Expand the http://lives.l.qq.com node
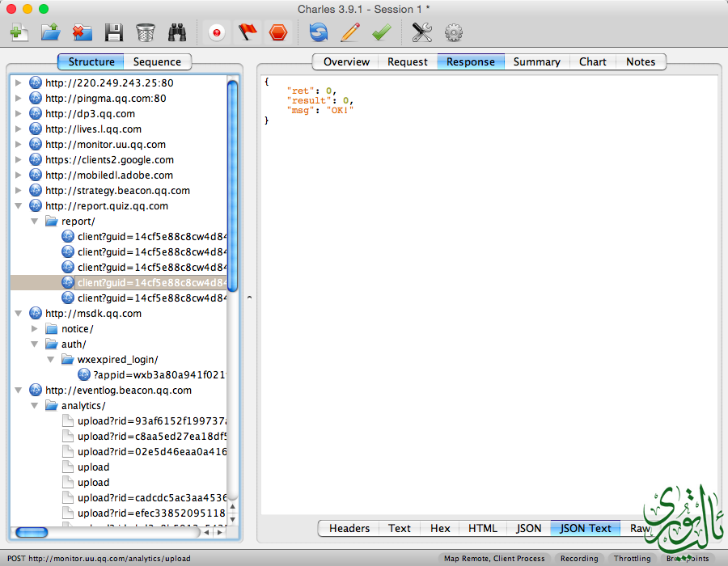The height and width of the screenshot is (566, 728). pyautogui.click(x=18, y=129)
